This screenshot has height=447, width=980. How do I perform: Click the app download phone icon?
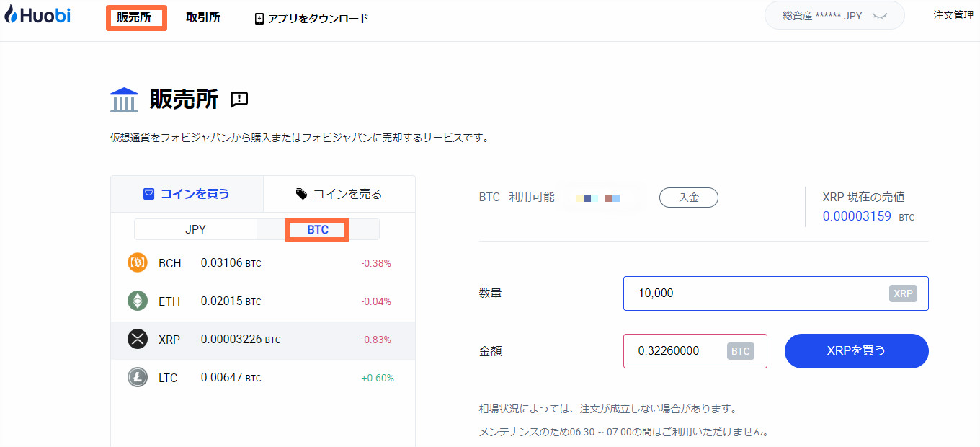tap(259, 19)
